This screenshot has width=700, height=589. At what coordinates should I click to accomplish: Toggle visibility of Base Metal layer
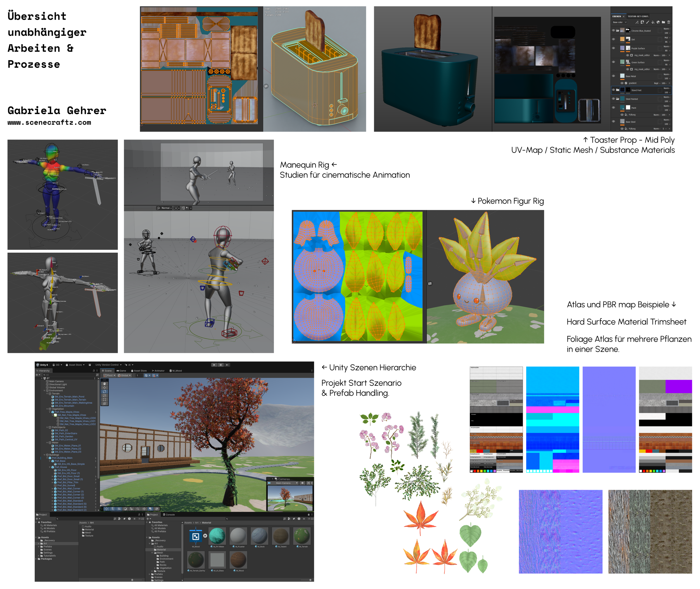613,76
